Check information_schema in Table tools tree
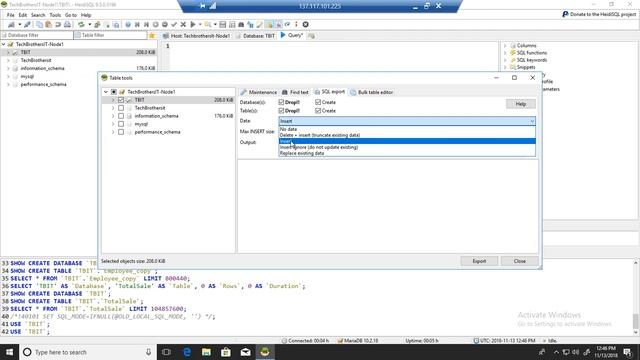 (121, 116)
